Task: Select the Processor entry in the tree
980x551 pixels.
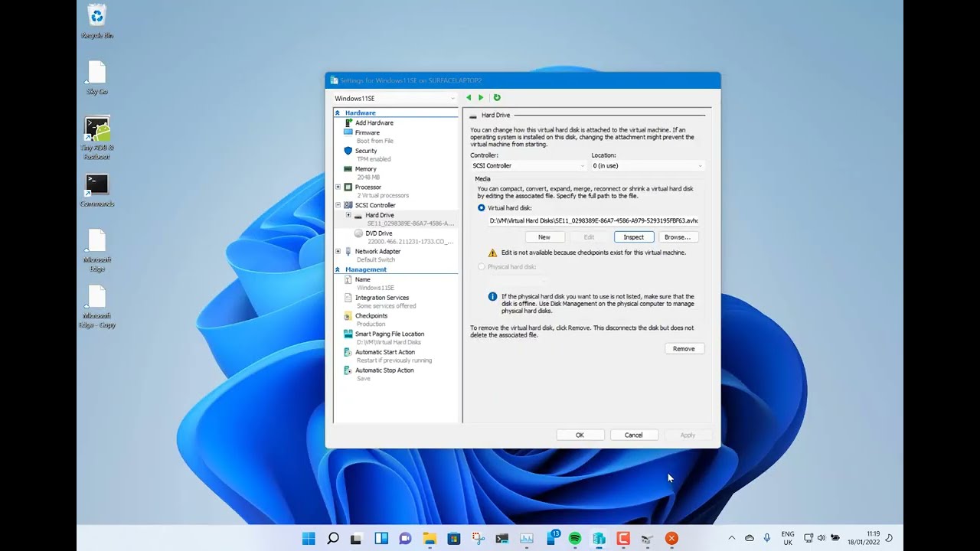Action: (x=368, y=187)
